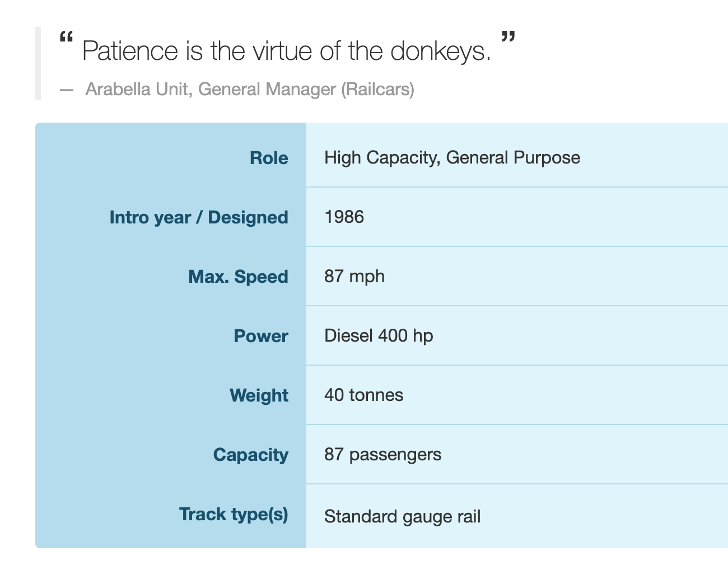Click the Standard gauge rail value
Image resolution: width=728 pixels, height=588 pixels.
click(x=402, y=516)
